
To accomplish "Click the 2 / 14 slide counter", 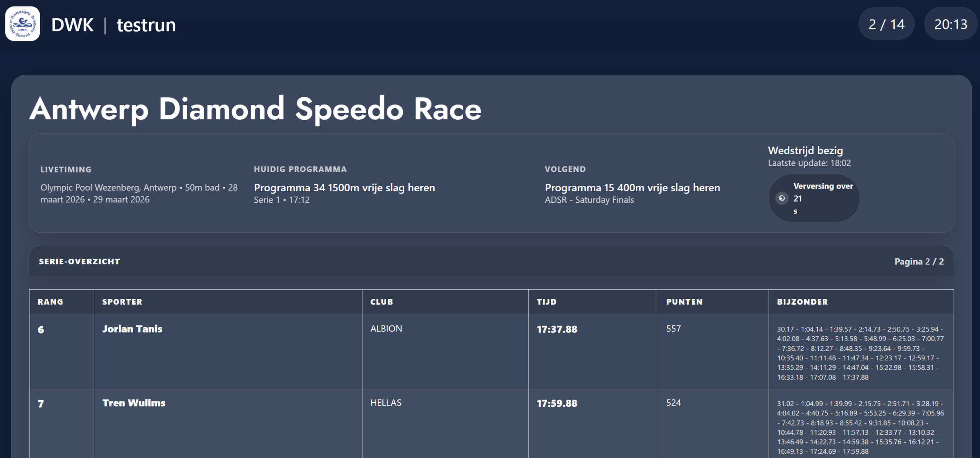I will [x=886, y=24].
